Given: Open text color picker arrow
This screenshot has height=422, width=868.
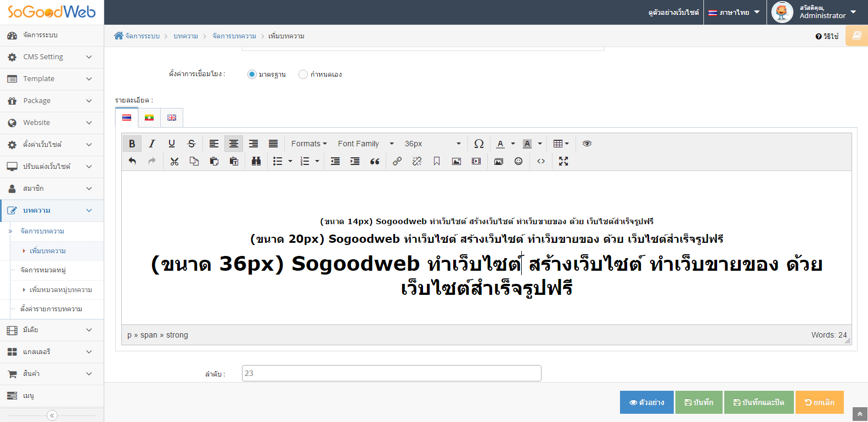Looking at the screenshot, I should click(x=513, y=144).
